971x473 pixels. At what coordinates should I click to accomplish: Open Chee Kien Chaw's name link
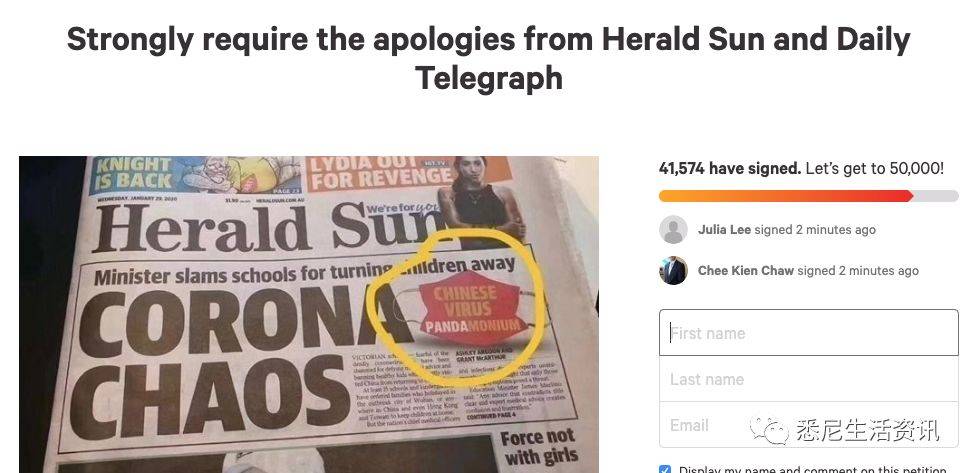(746, 271)
